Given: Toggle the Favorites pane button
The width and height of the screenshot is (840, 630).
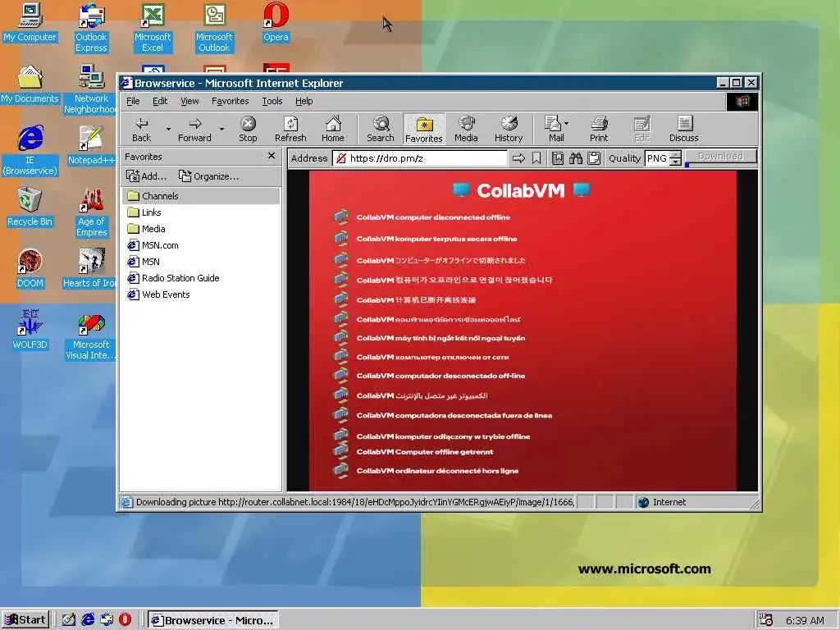Looking at the screenshot, I should 424,129.
